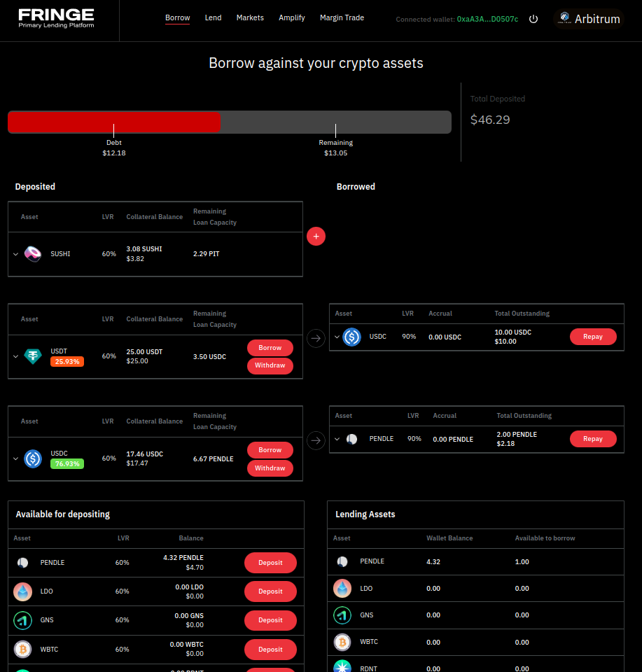642x672 pixels.
Task: Click GNS icon in Available for depositing
Action: pos(22,620)
